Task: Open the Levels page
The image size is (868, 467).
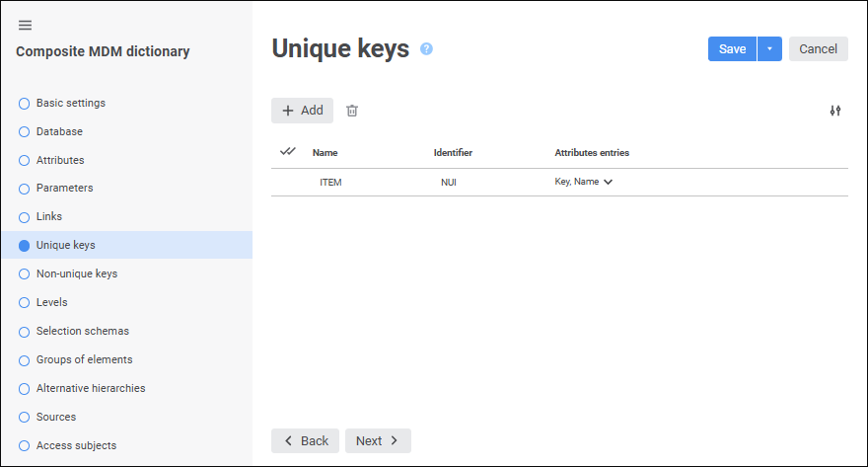Action: [51, 302]
